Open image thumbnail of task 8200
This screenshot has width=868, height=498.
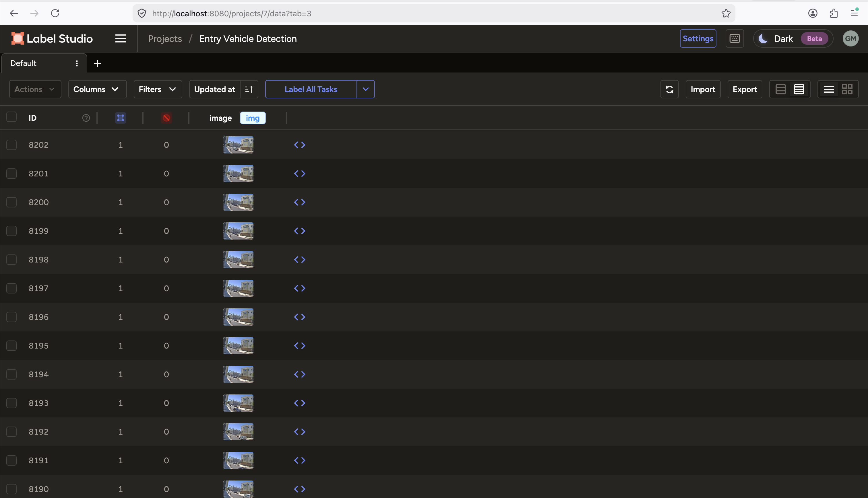click(238, 202)
